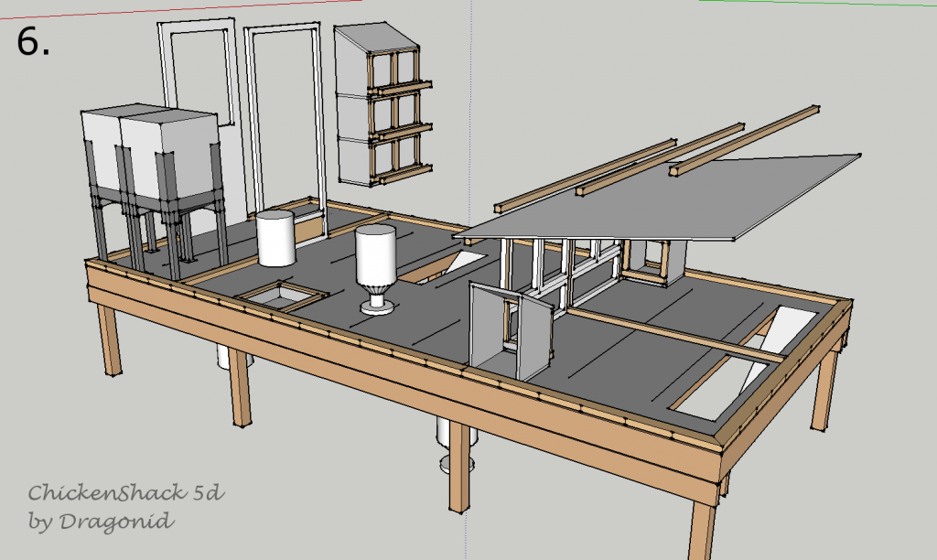
Task: Select the open grey box at floor front
Action: tap(514, 329)
